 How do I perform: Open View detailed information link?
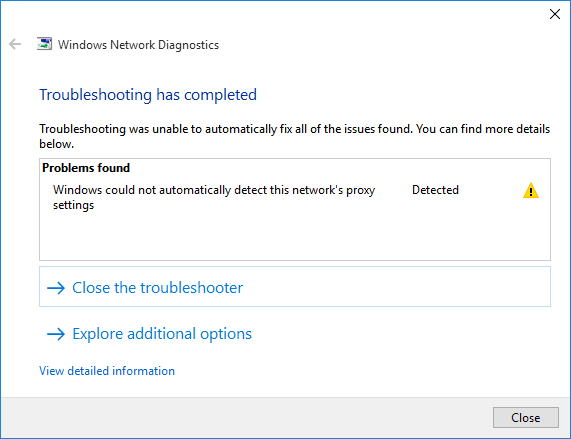pyautogui.click(x=107, y=371)
